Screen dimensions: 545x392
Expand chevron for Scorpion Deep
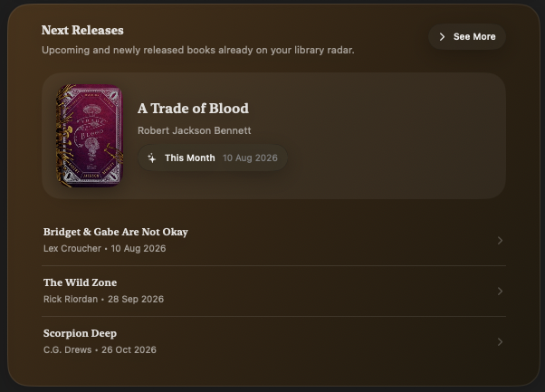coord(500,342)
